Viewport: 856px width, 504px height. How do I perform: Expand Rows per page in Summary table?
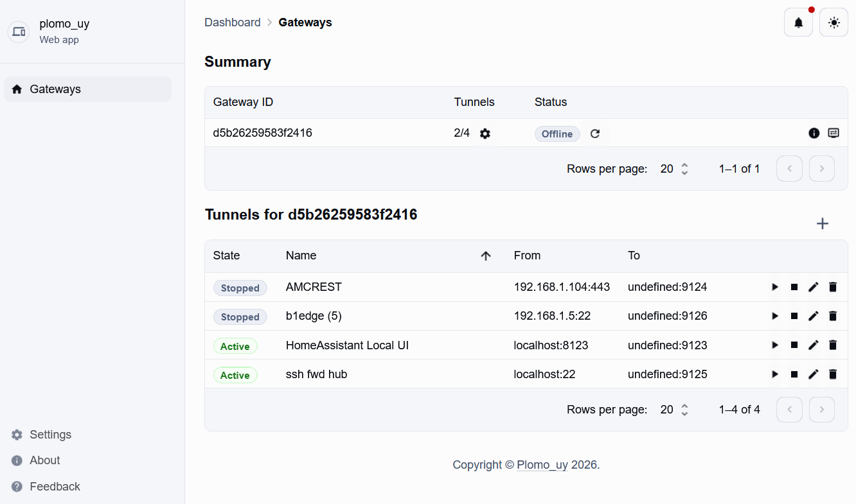click(x=674, y=169)
